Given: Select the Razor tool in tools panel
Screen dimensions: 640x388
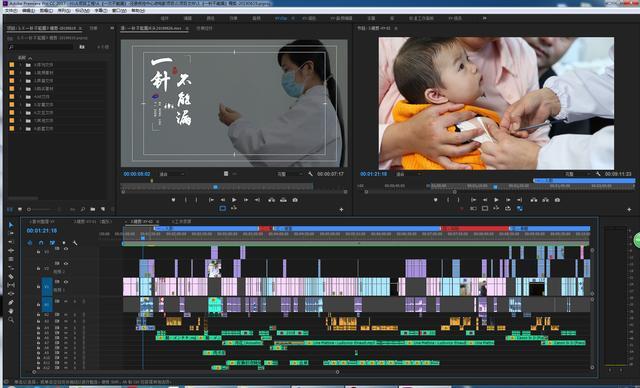Looking at the screenshot, I should [x=11, y=277].
